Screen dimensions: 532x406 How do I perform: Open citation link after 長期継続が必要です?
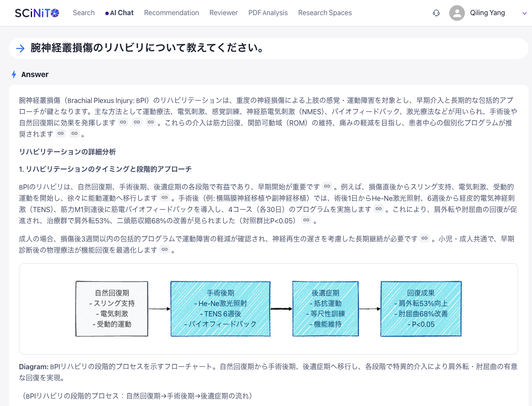tap(425, 238)
